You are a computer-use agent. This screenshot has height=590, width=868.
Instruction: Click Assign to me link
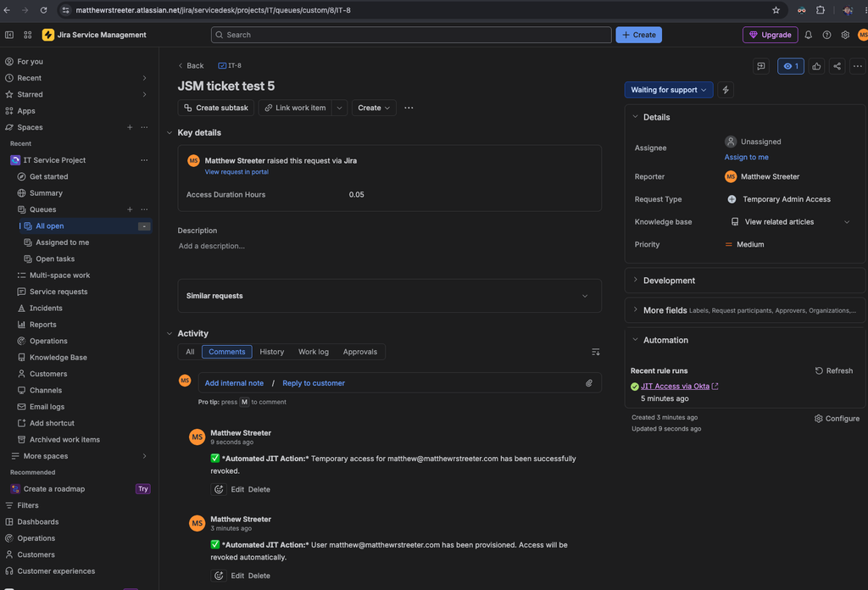(x=746, y=157)
